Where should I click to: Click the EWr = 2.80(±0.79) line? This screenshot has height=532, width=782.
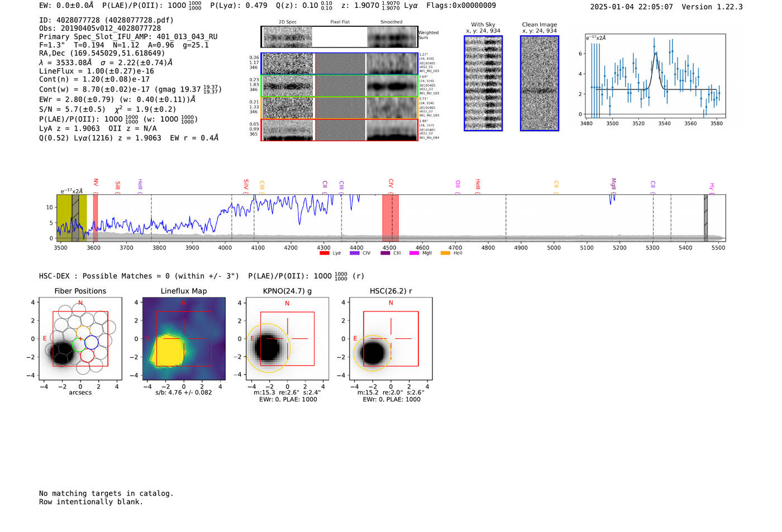(117, 99)
